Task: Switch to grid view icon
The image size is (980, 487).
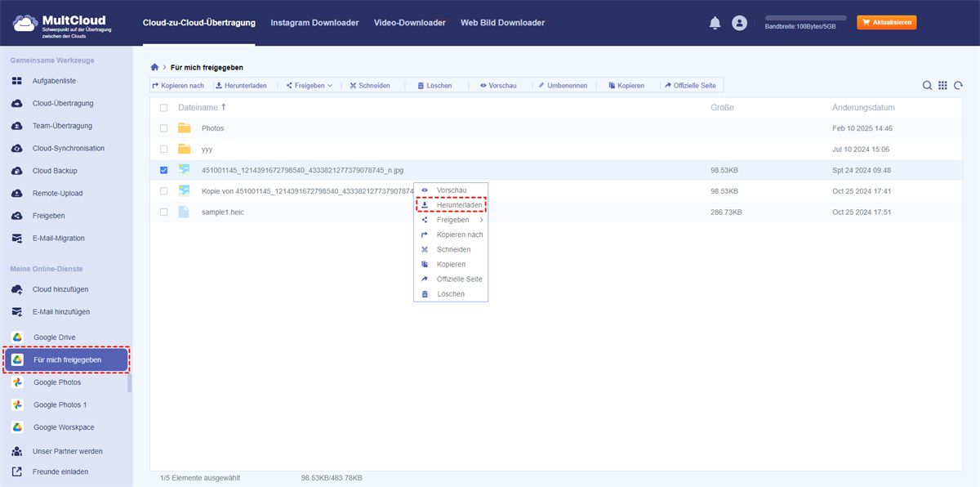Action: (x=942, y=86)
